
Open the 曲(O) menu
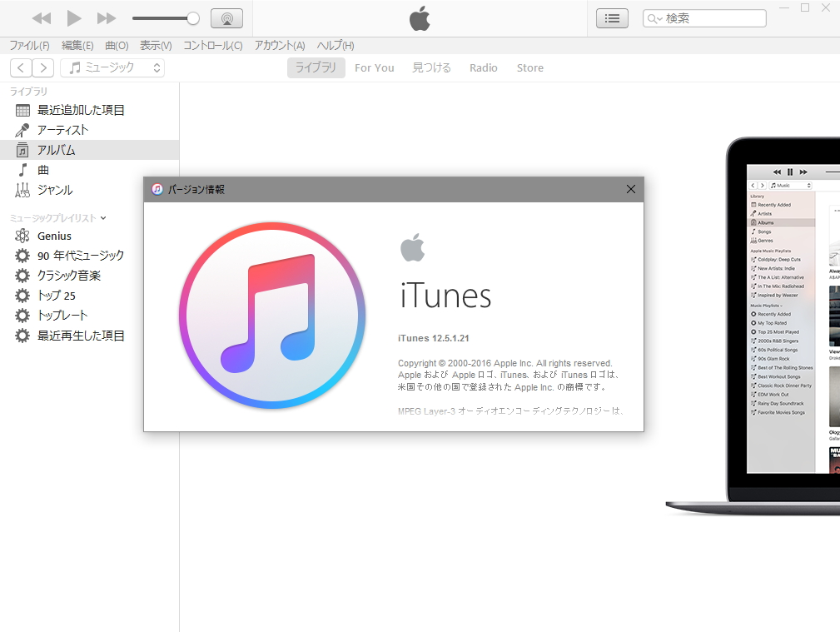pos(117,46)
